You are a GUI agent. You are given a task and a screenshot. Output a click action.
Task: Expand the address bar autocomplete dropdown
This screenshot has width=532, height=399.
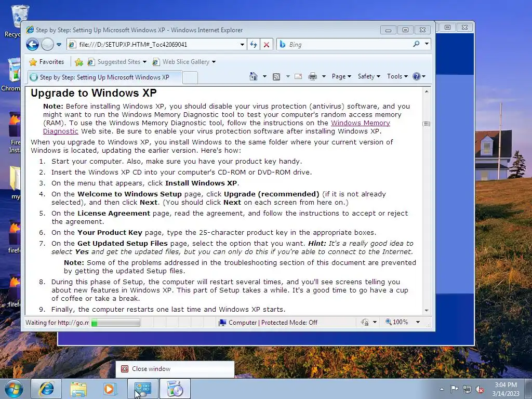(242, 45)
